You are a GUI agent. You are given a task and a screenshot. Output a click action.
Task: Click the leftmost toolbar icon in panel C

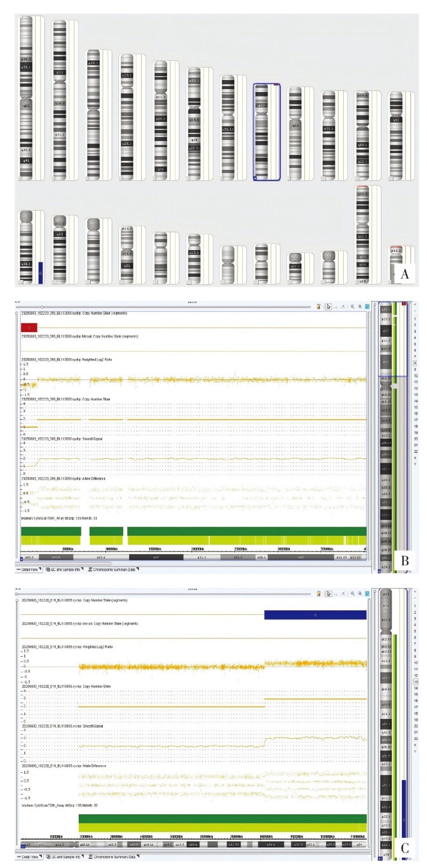click(x=318, y=593)
